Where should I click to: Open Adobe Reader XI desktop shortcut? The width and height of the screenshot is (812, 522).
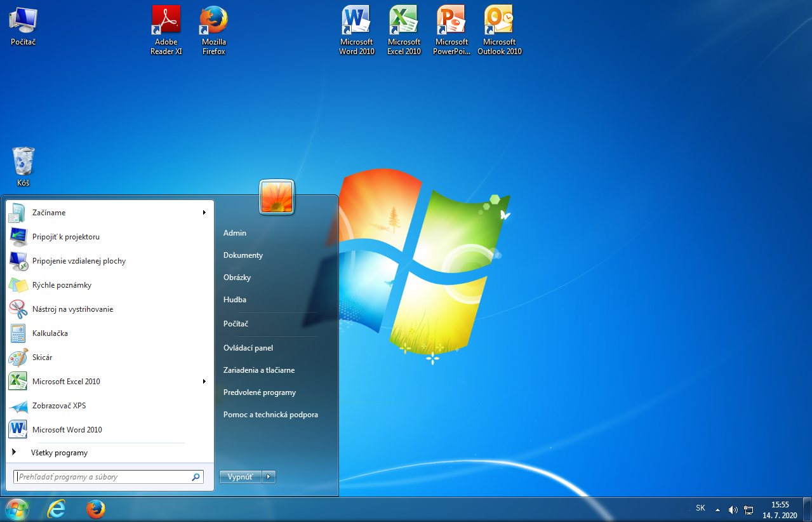166,22
